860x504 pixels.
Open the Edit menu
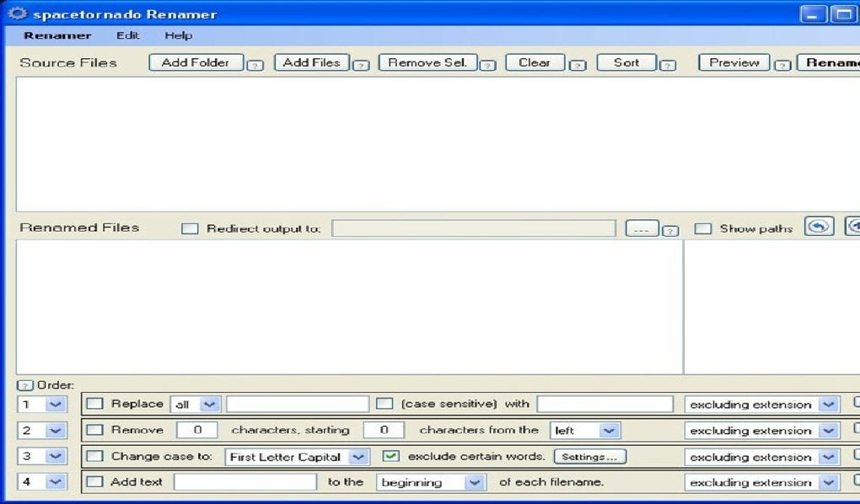[x=128, y=35]
